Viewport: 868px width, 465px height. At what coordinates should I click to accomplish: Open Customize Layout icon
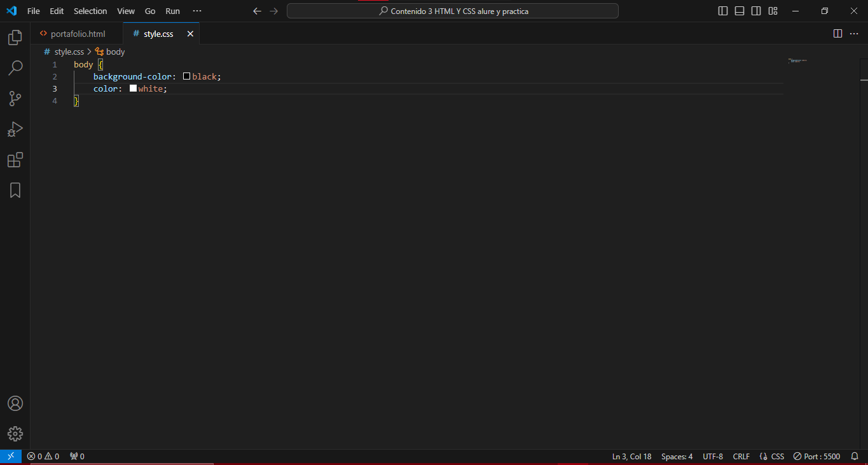point(773,11)
